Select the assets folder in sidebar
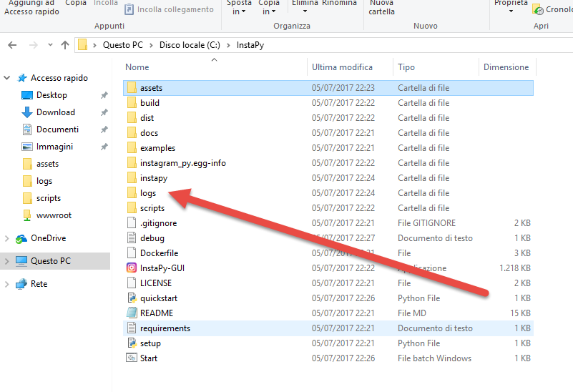This screenshot has width=573, height=392. [47, 164]
